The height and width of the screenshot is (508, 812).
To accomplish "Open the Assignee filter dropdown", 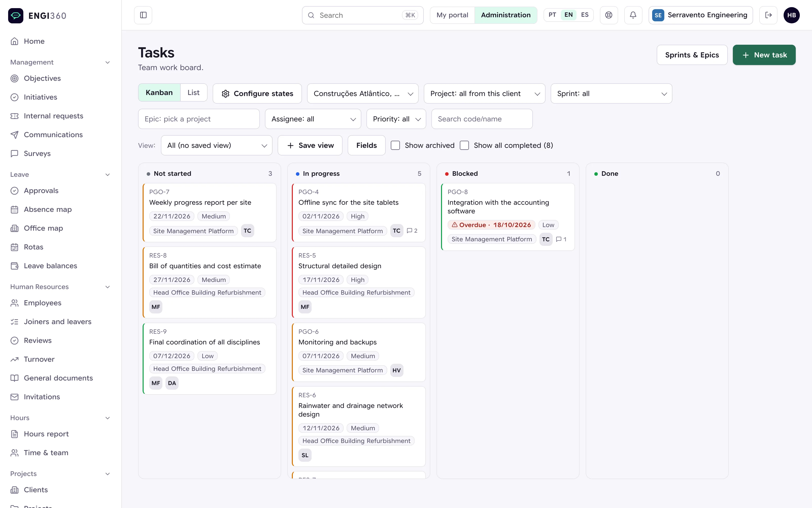I will tap(313, 119).
